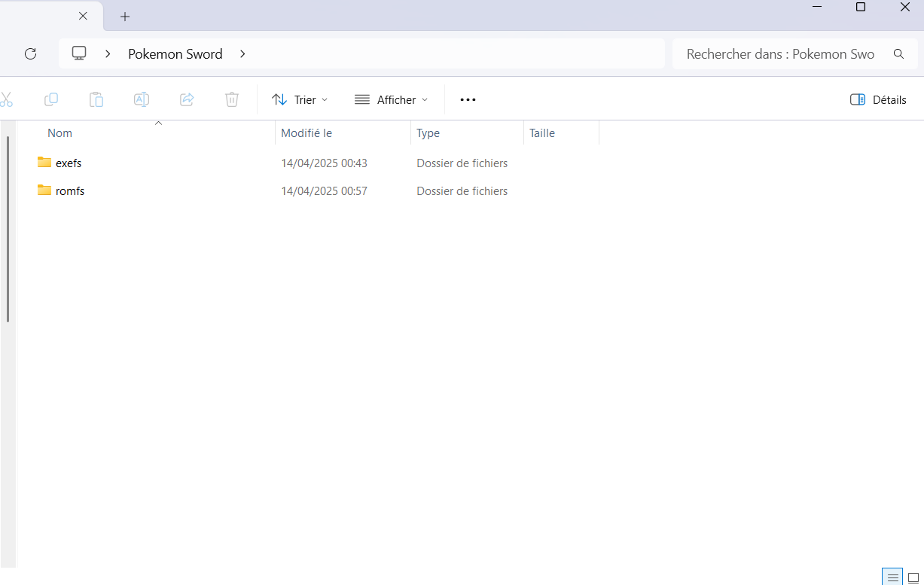Screen dimensions: 924x585
Task: Click the Copy icon in the toolbar
Action: (x=51, y=99)
